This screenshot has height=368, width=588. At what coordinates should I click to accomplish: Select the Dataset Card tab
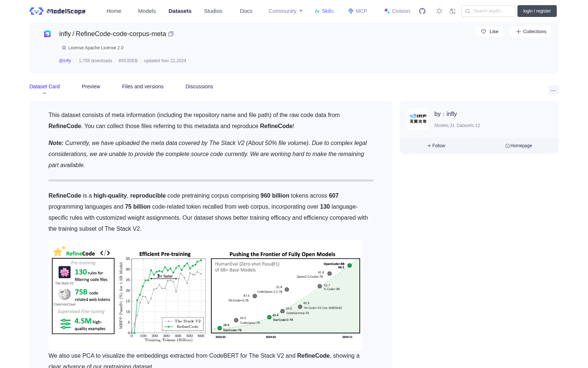point(44,86)
